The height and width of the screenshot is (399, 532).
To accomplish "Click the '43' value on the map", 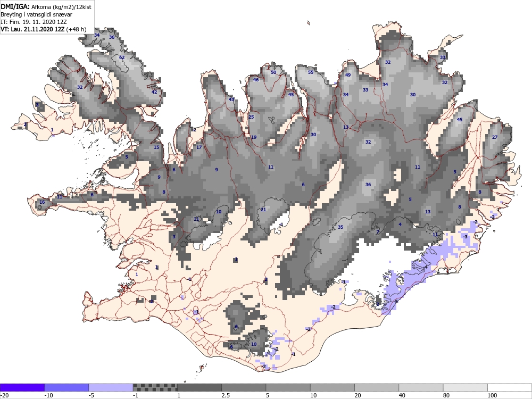I will (231, 99).
